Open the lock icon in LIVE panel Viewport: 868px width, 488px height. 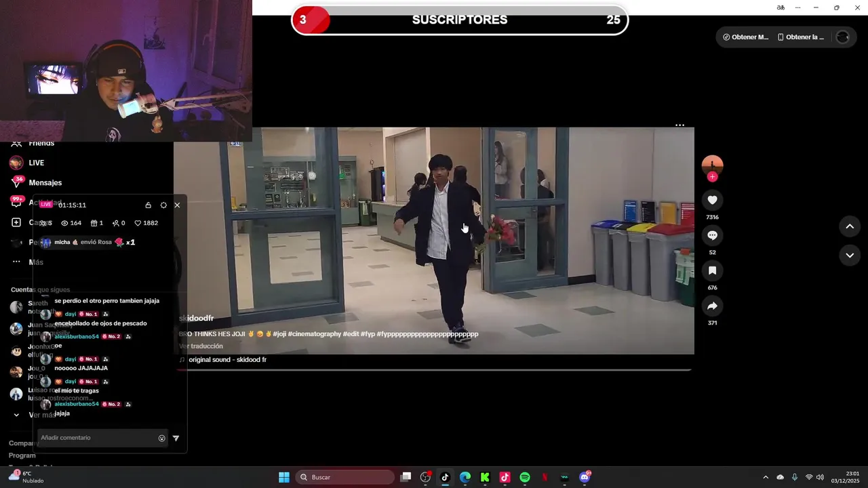pyautogui.click(x=148, y=205)
